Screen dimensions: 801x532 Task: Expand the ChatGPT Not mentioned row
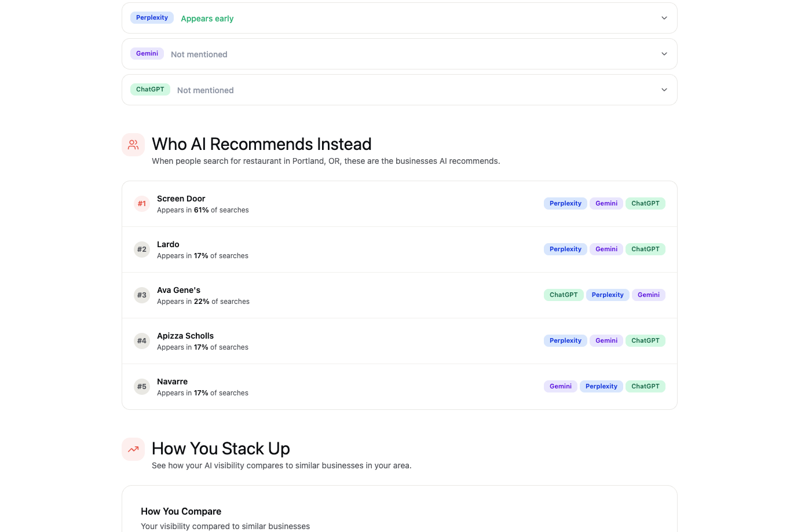pyautogui.click(x=664, y=90)
